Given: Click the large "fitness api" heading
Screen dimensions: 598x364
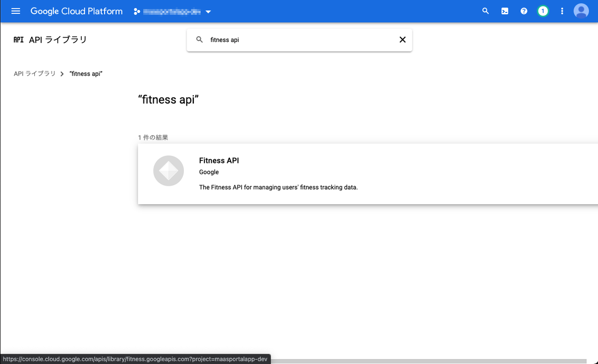Looking at the screenshot, I should click(x=168, y=100).
